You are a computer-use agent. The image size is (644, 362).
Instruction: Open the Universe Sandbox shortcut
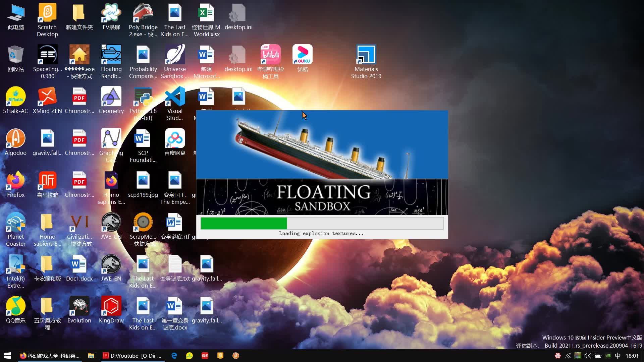click(x=175, y=62)
